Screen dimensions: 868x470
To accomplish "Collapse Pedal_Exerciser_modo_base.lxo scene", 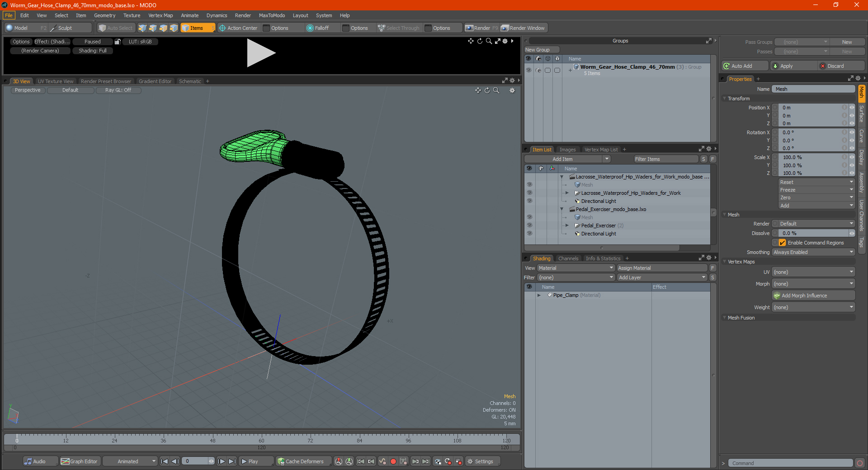I will coord(562,209).
